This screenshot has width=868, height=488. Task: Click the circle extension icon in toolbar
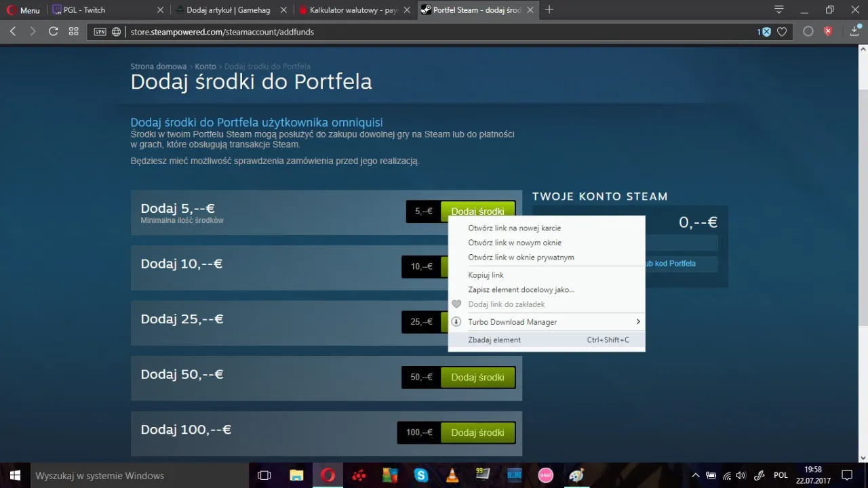[x=808, y=31]
